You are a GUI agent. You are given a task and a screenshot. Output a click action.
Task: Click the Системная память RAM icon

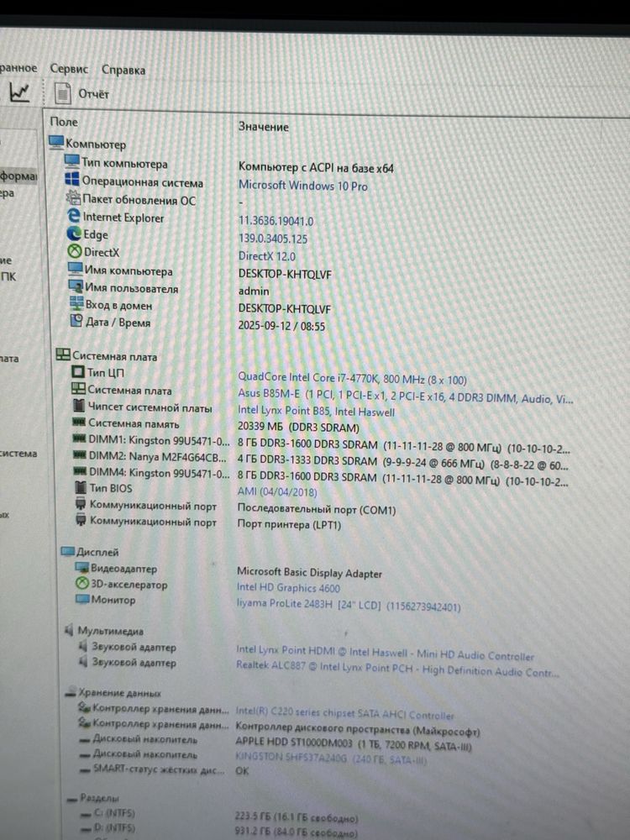pyautogui.click(x=79, y=423)
